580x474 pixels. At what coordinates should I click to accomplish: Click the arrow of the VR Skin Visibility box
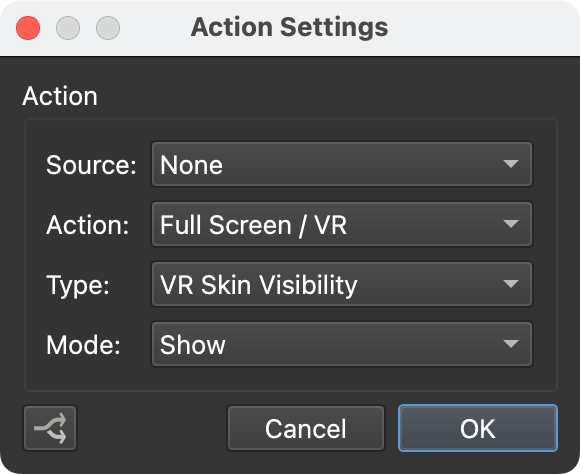[511, 284]
